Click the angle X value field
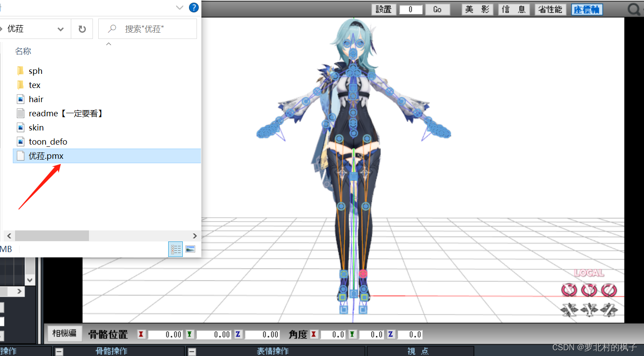Screen dimensions: 644x356 (x=333, y=335)
